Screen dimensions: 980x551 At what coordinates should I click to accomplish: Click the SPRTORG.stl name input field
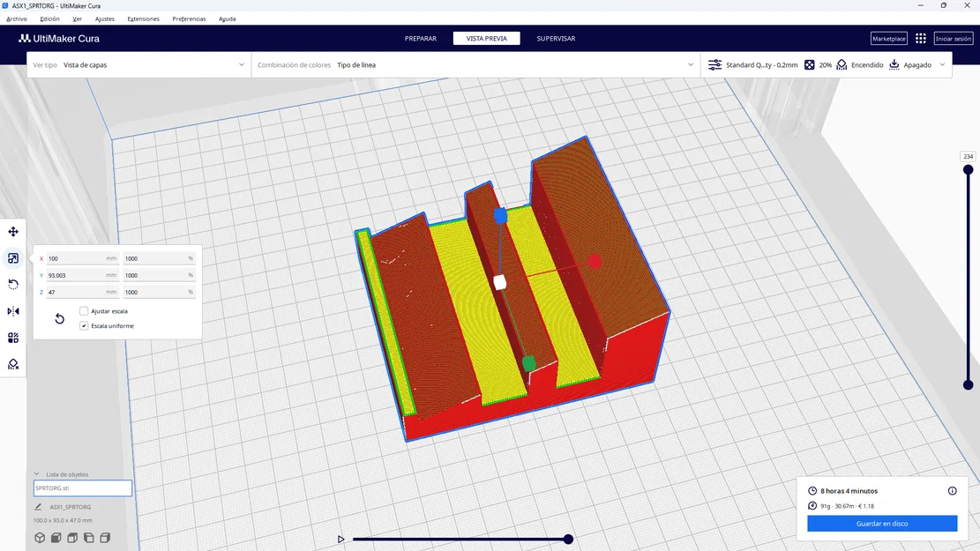pyautogui.click(x=82, y=488)
